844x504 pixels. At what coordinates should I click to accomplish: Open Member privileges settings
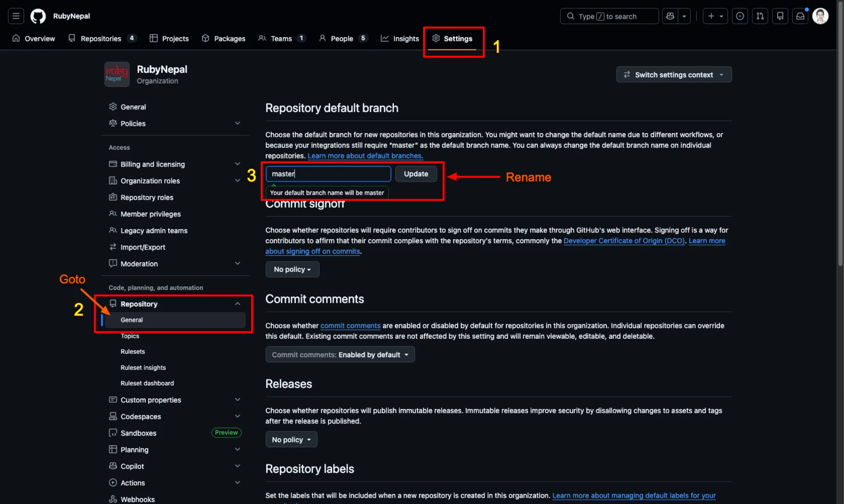coord(175,214)
